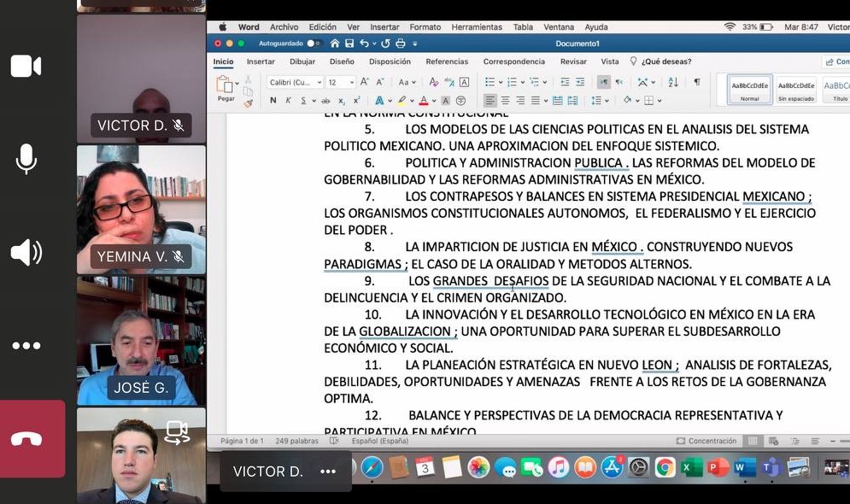Toggle Strikethrough formatting
850x504 pixels.
(325, 101)
